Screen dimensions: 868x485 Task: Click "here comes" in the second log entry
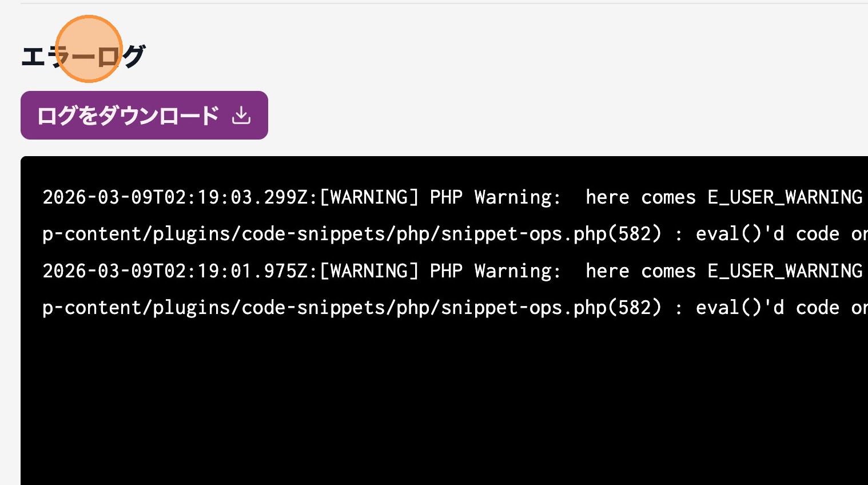(640, 271)
